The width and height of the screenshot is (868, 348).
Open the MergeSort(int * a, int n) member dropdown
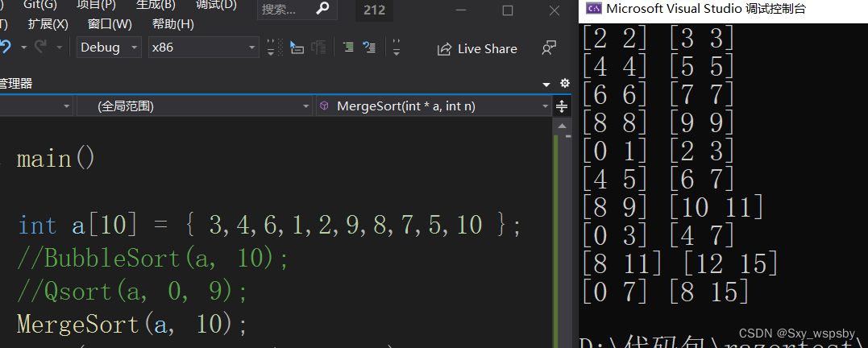(x=434, y=106)
